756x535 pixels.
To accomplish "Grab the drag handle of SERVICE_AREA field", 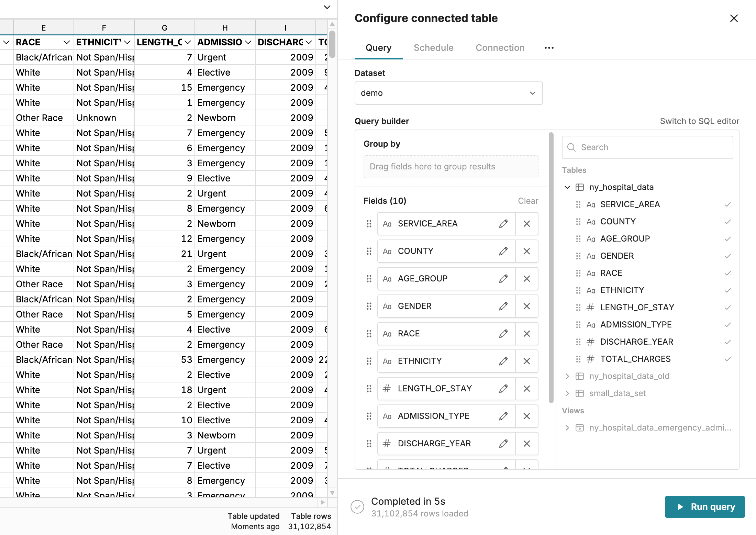I will pos(369,224).
